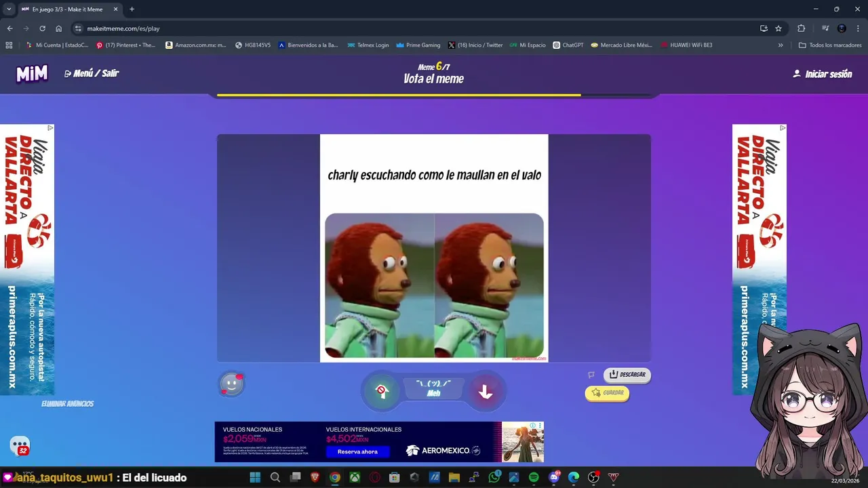Screen dimensions: 868x488
Task: Open the Amazon.com.mx bookmark
Action: (196, 45)
